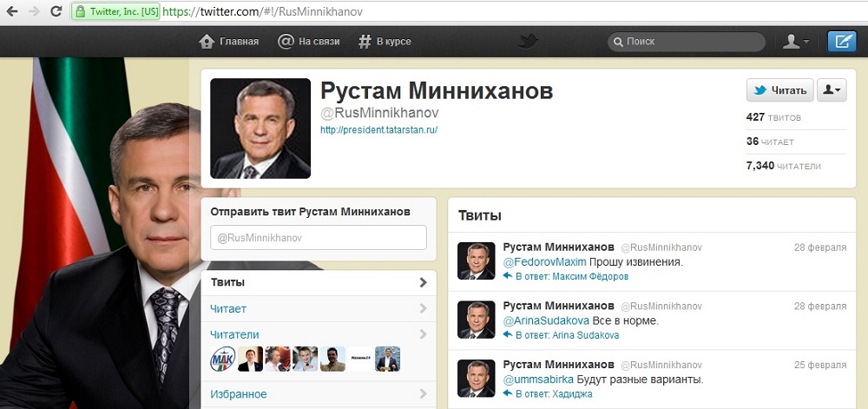This screenshot has width=868, height=409.
Task: Click the chevron on Твиты row
Action: [x=424, y=282]
